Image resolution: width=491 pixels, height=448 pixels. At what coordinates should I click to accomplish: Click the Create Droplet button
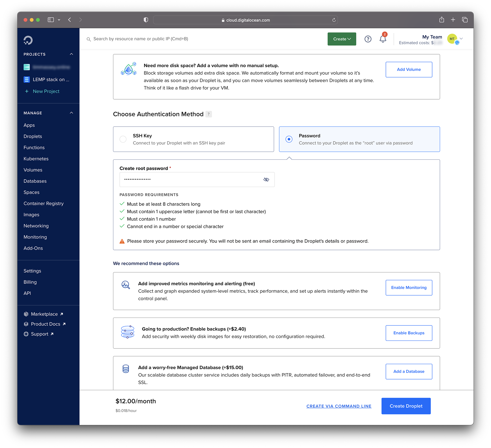coord(406,406)
